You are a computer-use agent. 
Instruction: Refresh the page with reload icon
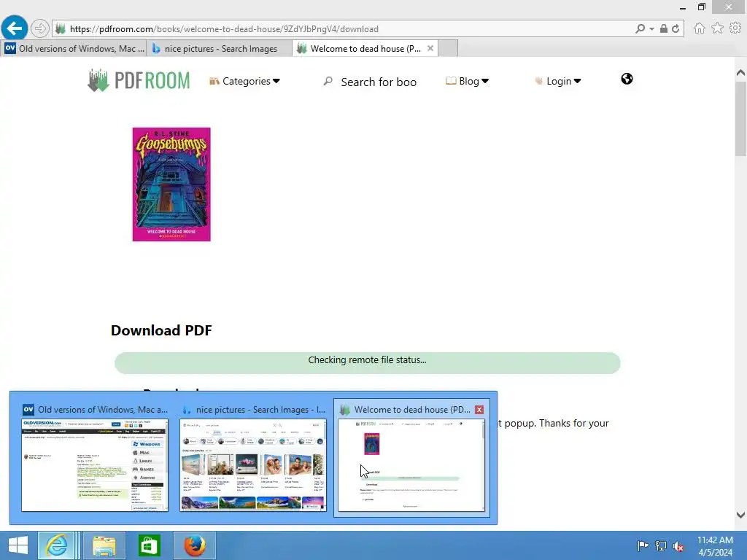(676, 28)
